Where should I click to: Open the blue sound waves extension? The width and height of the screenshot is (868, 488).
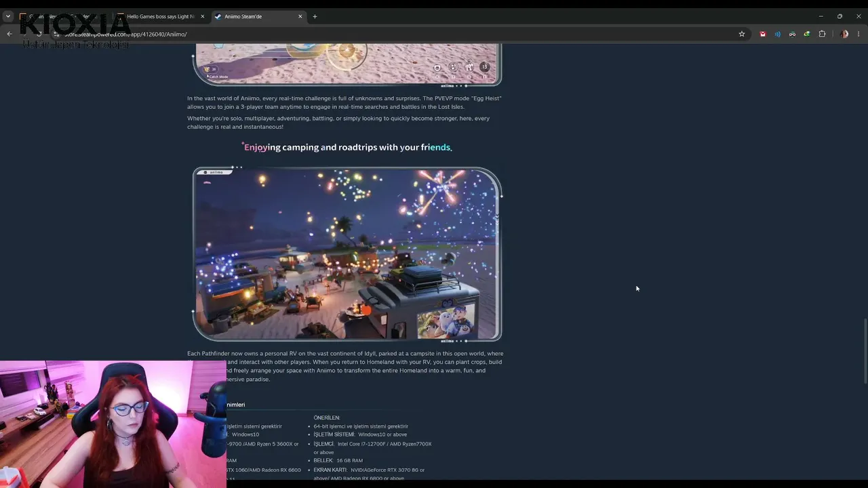(778, 34)
